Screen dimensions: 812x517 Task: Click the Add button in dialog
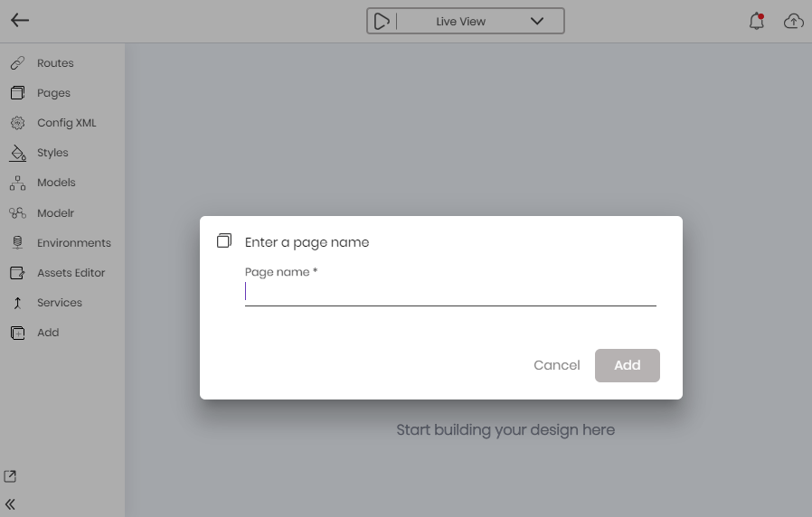[628, 365]
